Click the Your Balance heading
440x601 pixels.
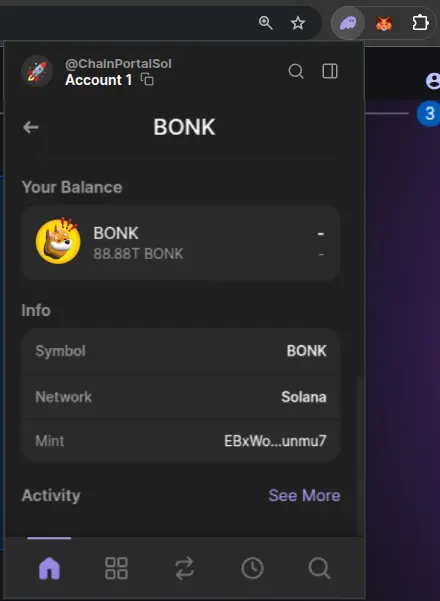[72, 187]
